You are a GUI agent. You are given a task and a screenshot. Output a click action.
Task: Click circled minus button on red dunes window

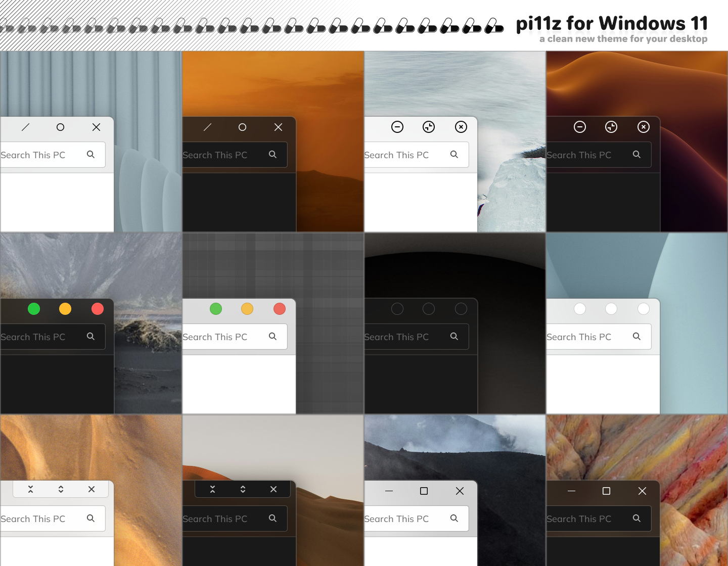[580, 127]
